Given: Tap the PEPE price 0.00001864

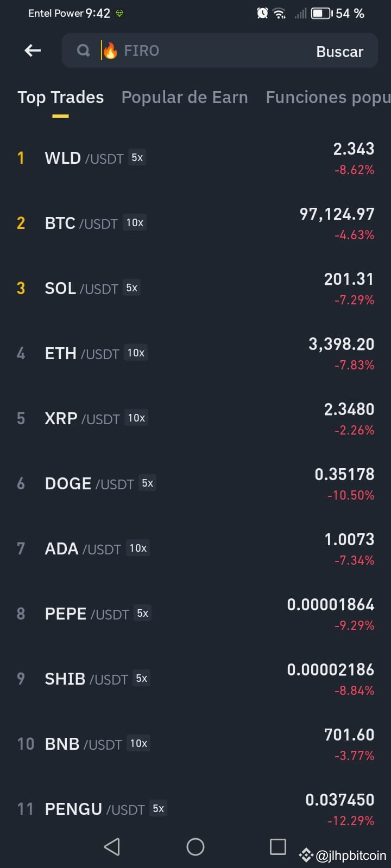Looking at the screenshot, I should point(331,604).
